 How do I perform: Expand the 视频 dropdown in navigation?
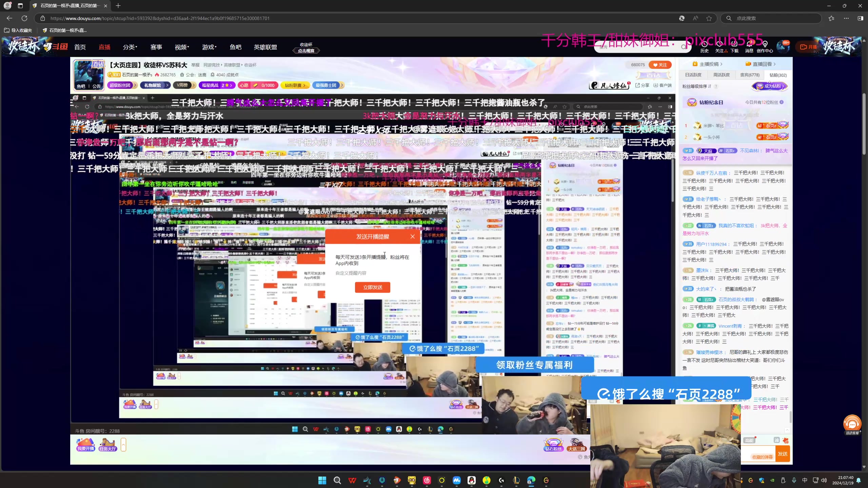pyautogui.click(x=182, y=47)
